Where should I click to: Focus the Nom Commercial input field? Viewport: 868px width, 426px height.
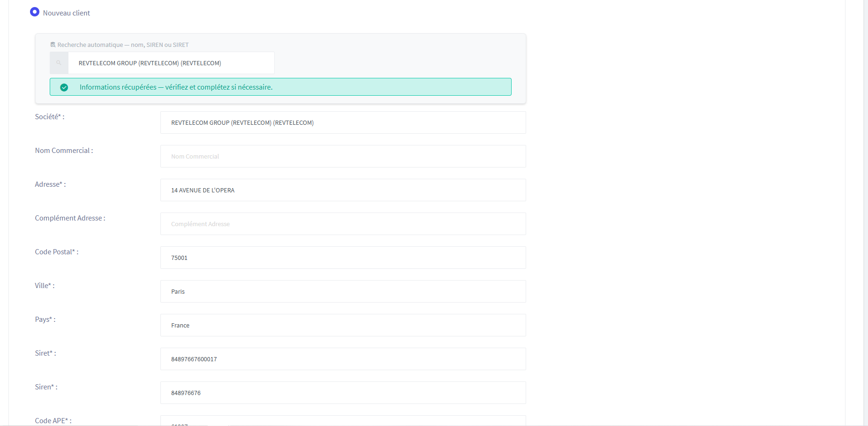[343, 156]
